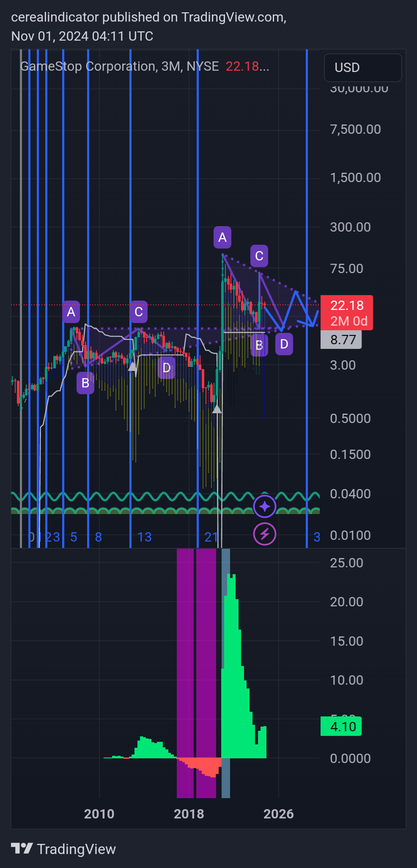417x868 pixels.
Task: Select pattern label D near 8.77
Action: point(284,344)
